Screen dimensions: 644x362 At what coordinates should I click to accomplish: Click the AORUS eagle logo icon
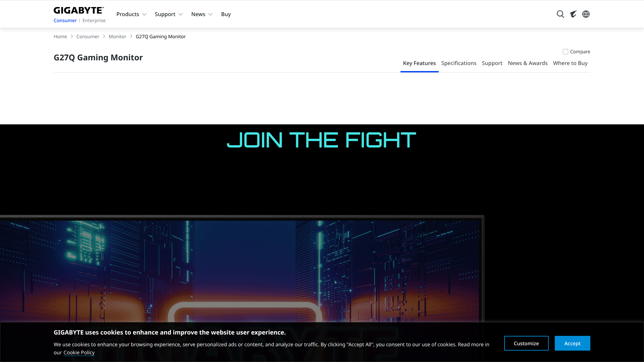point(573,14)
